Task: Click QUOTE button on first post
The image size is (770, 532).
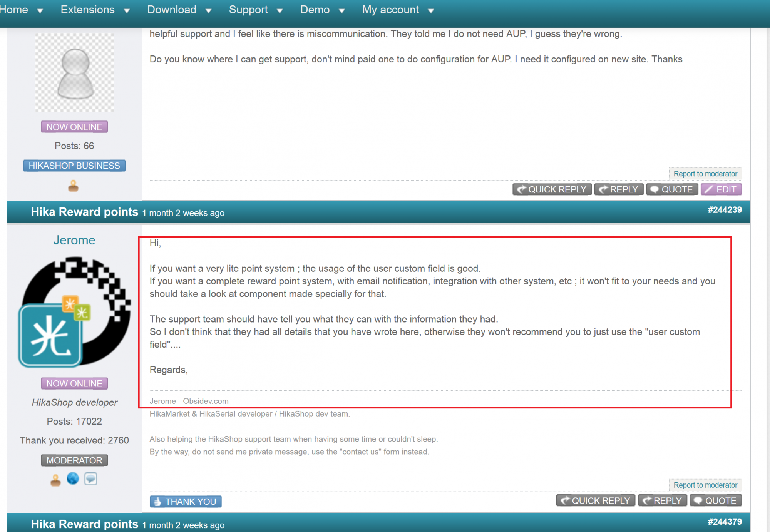Action: [x=672, y=189]
